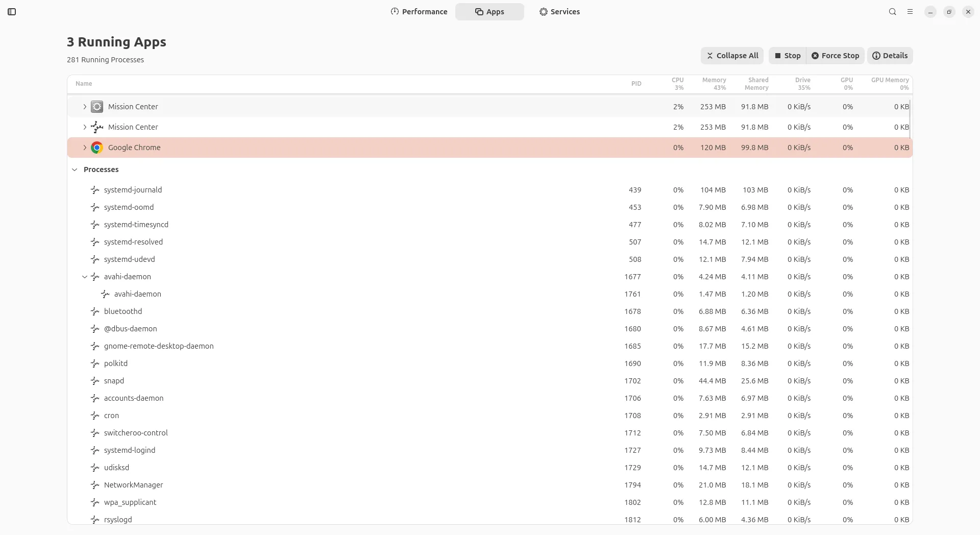Image resolution: width=980 pixels, height=535 pixels.
Task: Click the gear icon of Mission Center app
Action: pyautogui.click(x=97, y=107)
